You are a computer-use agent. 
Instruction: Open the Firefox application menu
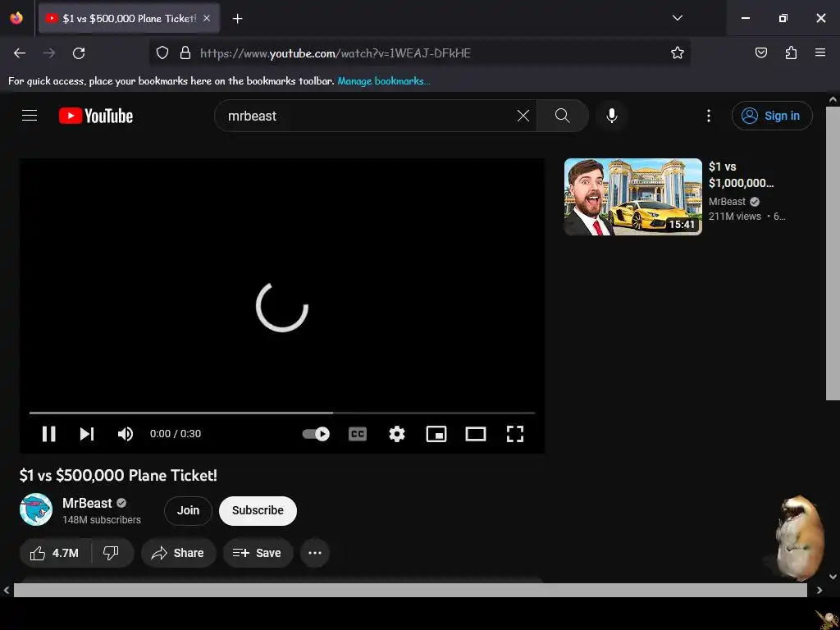coord(819,53)
